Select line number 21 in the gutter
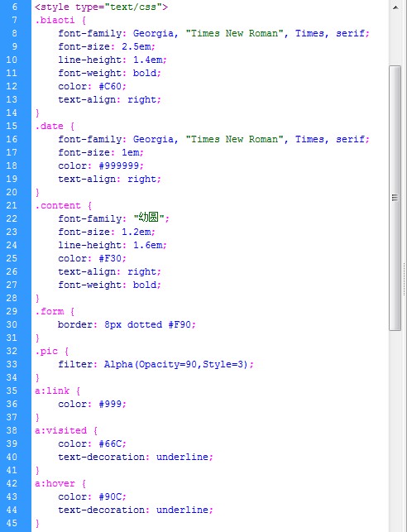 (x=12, y=205)
